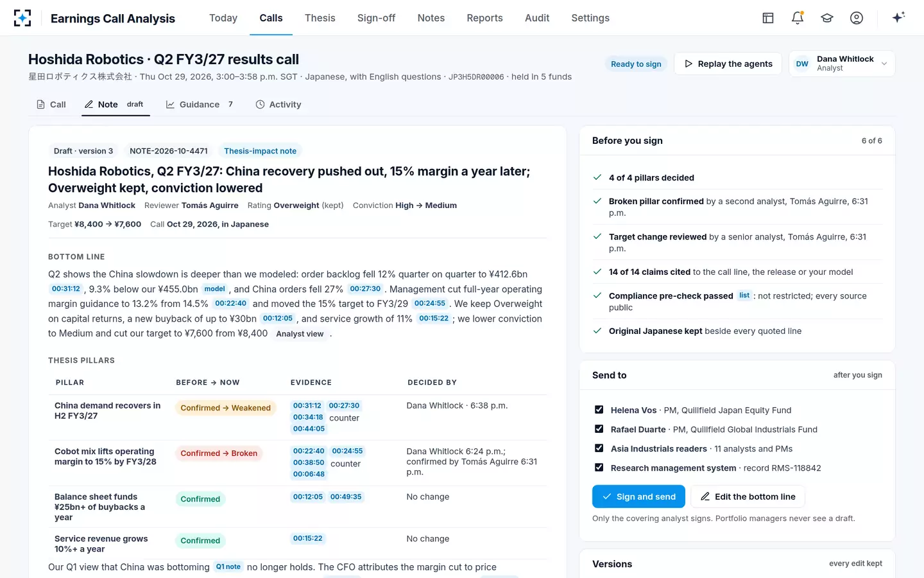Screen dimensions: 924x578
Task: Open the Guidance tab with 7 items
Action: click(200, 104)
